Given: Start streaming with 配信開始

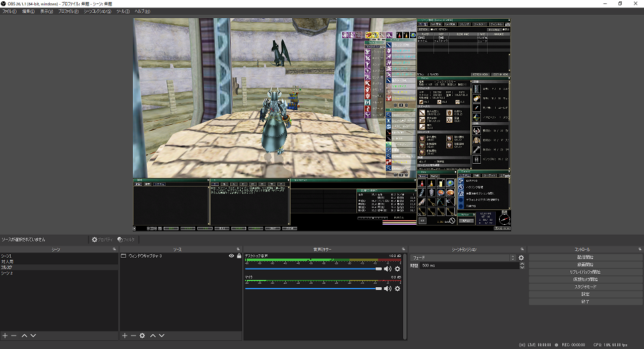Looking at the screenshot, I should click(585, 257).
